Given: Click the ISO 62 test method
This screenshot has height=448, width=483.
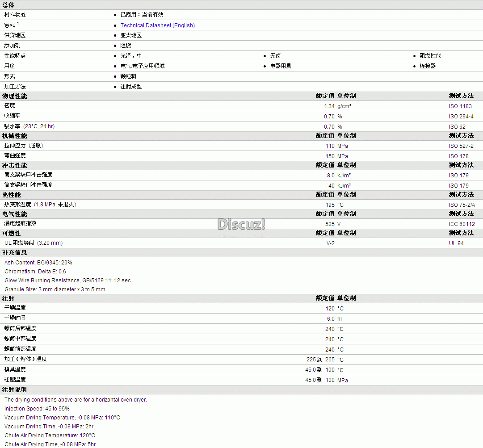Looking at the screenshot, I should 457,126.
